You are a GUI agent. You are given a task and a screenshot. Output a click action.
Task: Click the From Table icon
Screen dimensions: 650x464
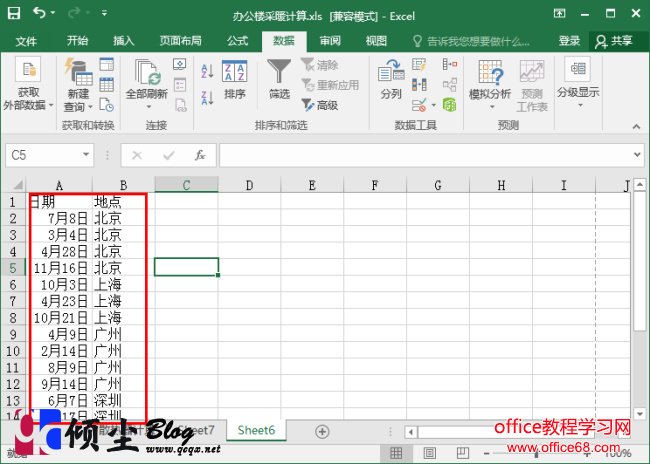[107, 85]
